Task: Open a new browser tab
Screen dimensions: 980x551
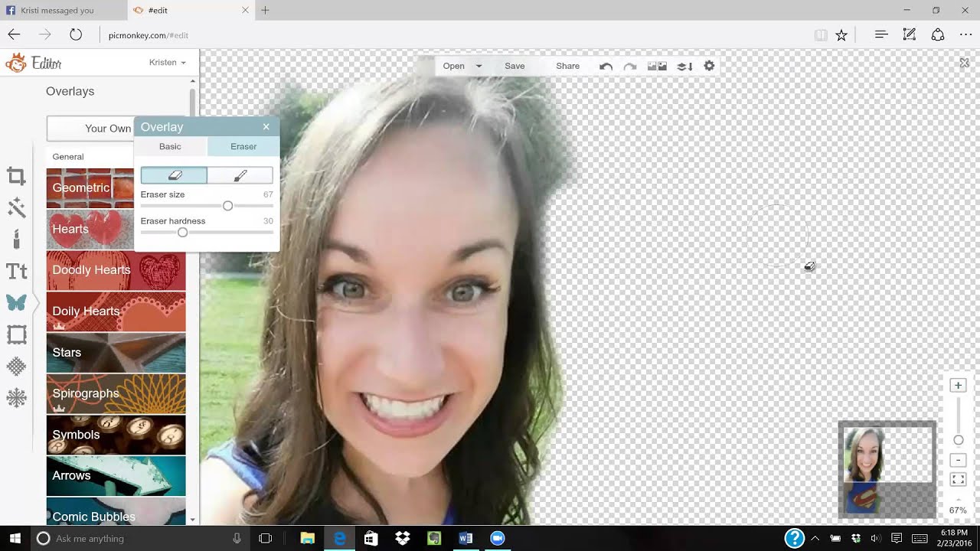Action: click(x=265, y=10)
